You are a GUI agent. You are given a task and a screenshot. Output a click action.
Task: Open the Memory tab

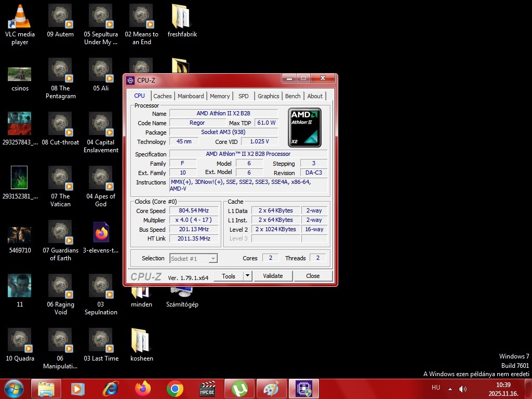pyautogui.click(x=220, y=96)
